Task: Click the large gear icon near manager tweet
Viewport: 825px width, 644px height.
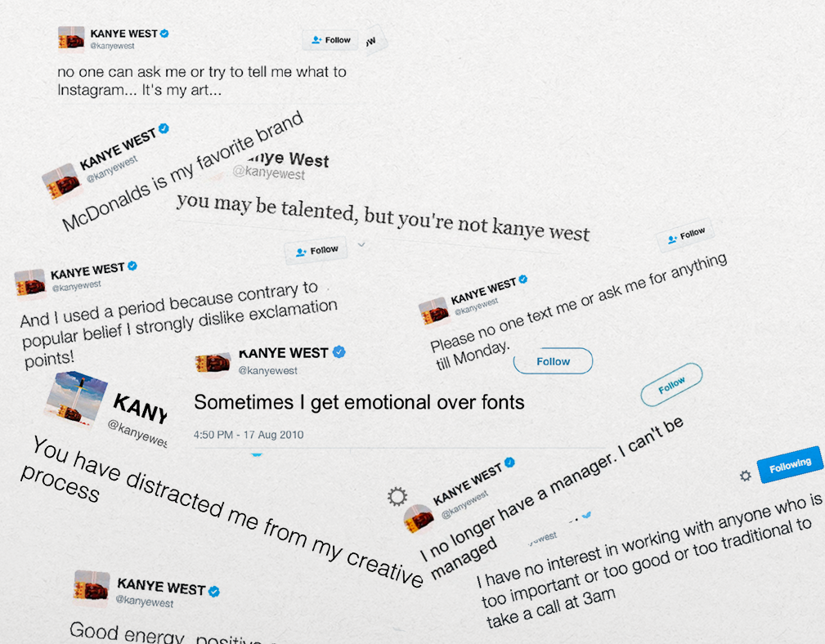Action: (397, 496)
